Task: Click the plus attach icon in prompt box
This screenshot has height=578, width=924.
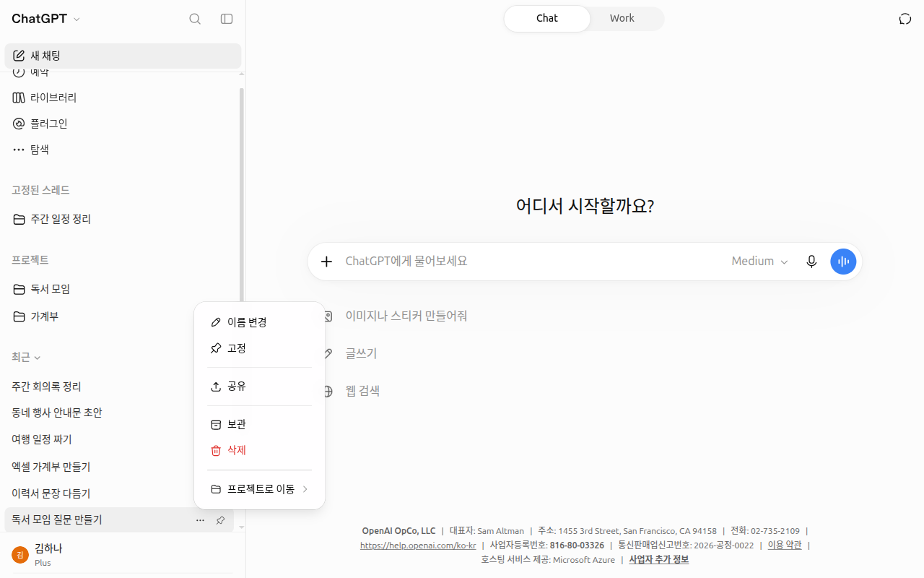Action: point(326,262)
